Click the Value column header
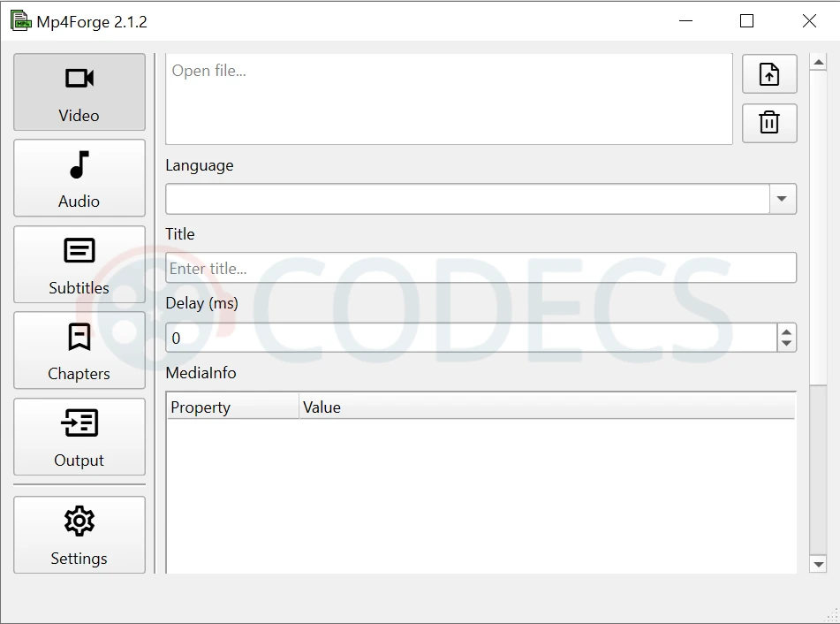The width and height of the screenshot is (840, 624). click(546, 407)
